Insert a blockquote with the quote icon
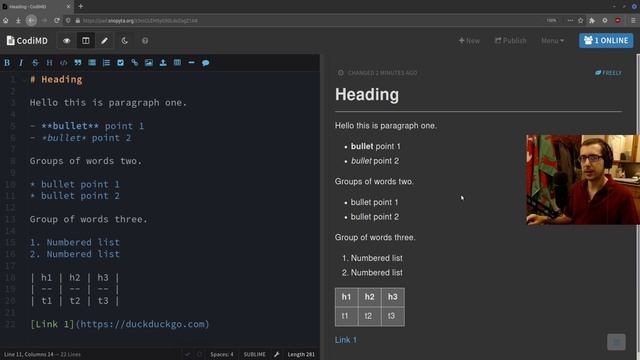Viewport: 640px width, 360px height. [x=78, y=62]
